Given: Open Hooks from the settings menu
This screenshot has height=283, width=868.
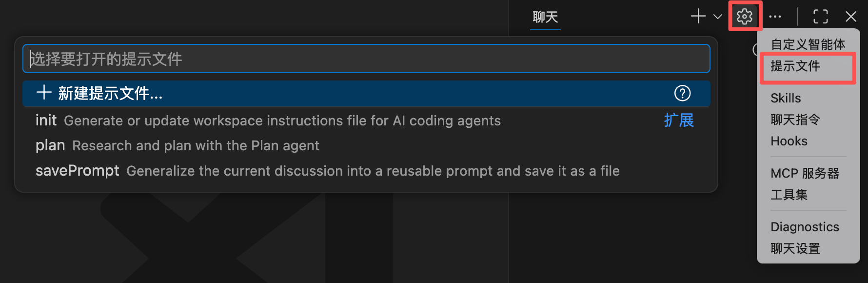Looking at the screenshot, I should 789,141.
